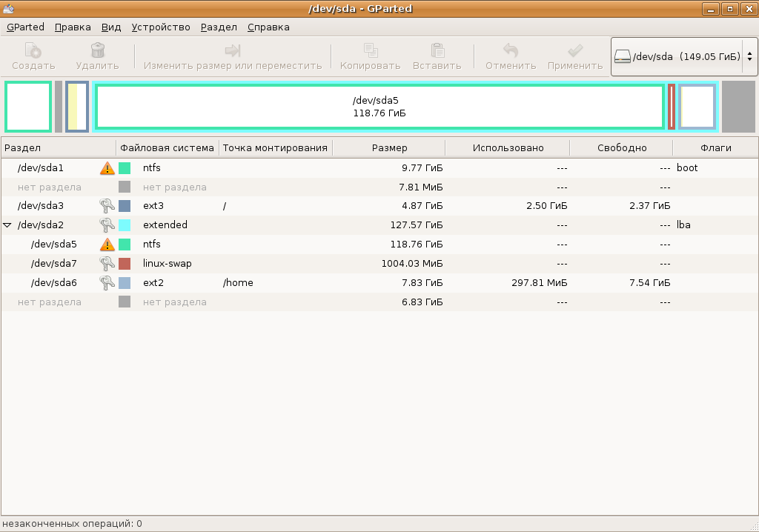Click the /dev/sda5 block in the disk map
759x532 pixels.
click(379, 107)
